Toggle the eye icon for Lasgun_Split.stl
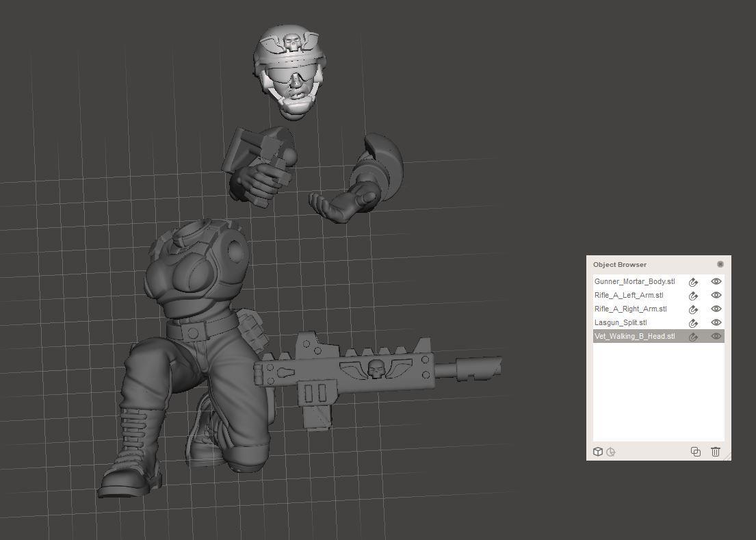Viewport: 756px width, 540px height. (716, 322)
